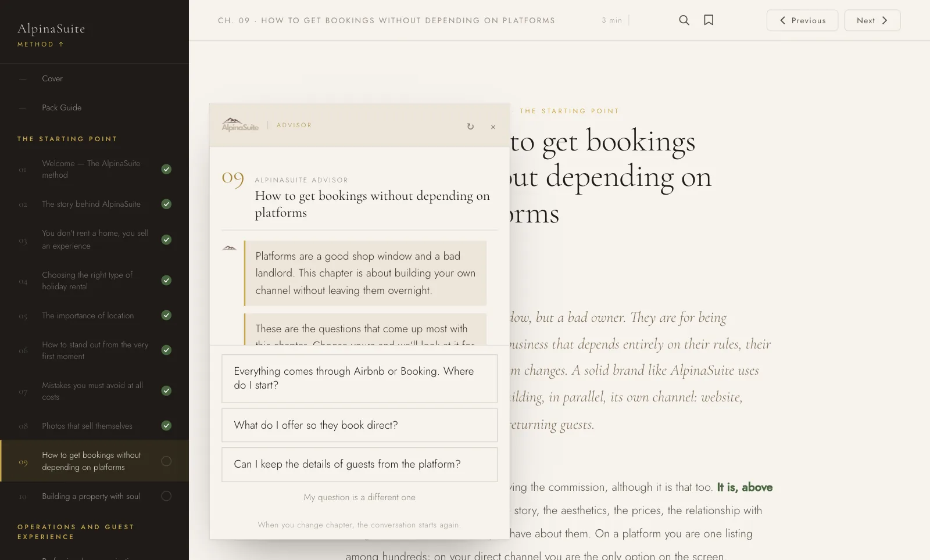
Task: Toggle completion check for Welcome chapter
Action: pyautogui.click(x=166, y=169)
